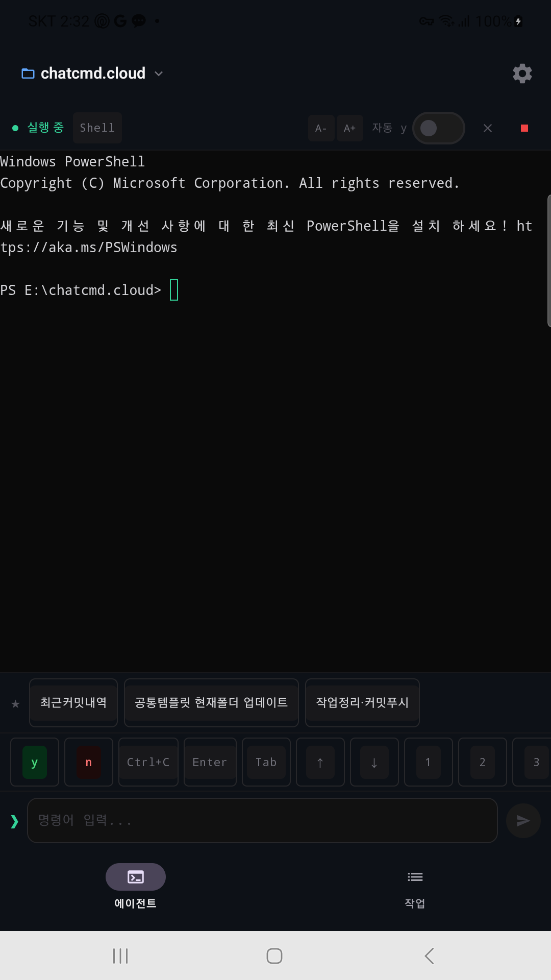
Task: Send the up arrow key
Action: coord(320,762)
